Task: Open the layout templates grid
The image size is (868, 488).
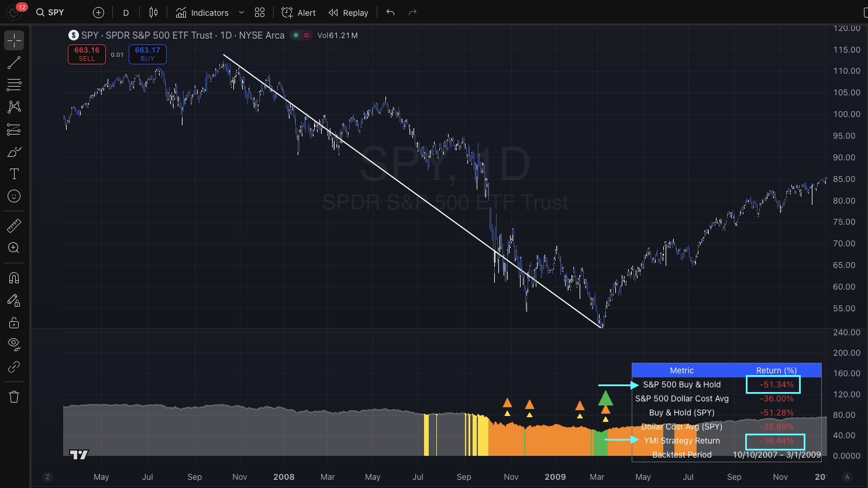Action: tap(260, 12)
